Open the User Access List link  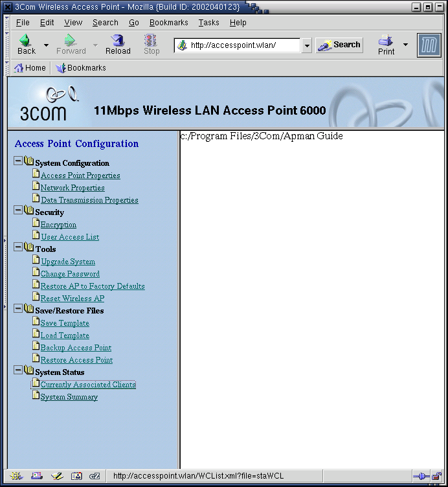70,237
